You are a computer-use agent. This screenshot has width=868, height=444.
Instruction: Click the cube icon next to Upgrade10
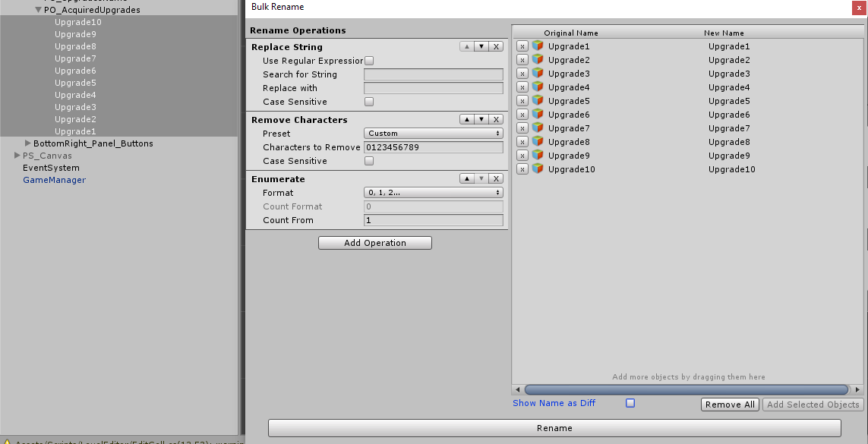click(538, 169)
